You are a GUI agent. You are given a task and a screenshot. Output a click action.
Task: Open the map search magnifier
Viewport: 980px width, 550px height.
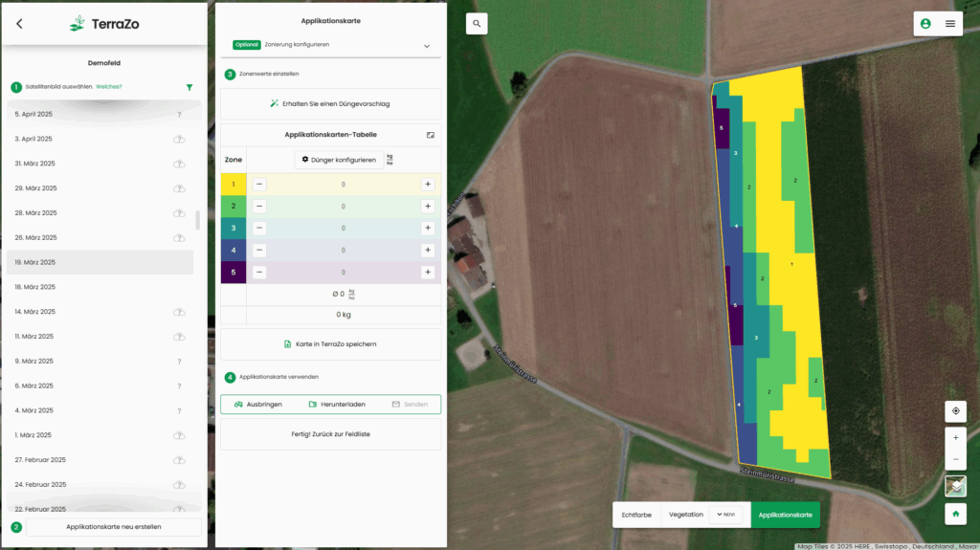[477, 24]
